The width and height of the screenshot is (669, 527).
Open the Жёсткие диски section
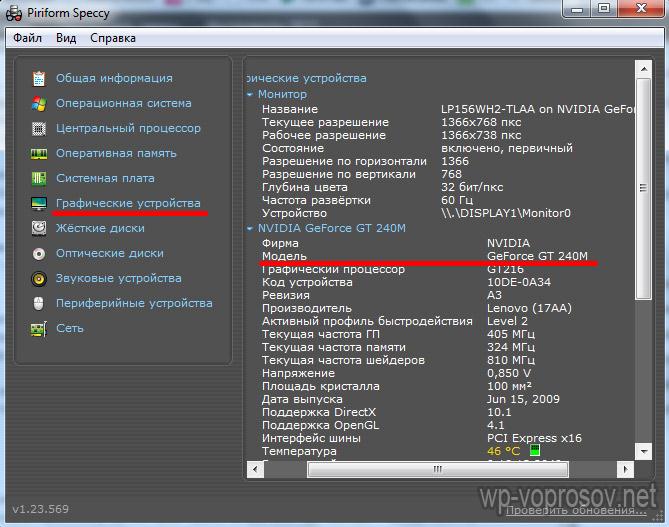pyautogui.click(x=100, y=228)
